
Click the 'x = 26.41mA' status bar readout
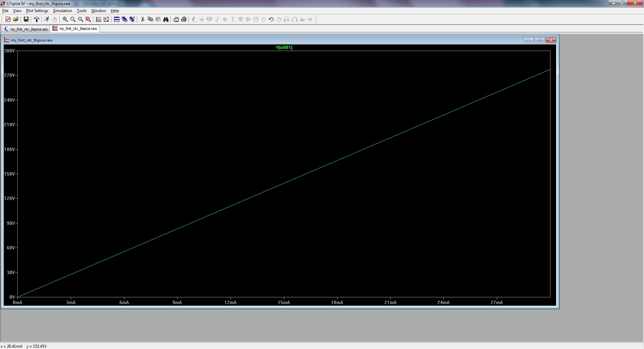tap(12, 346)
